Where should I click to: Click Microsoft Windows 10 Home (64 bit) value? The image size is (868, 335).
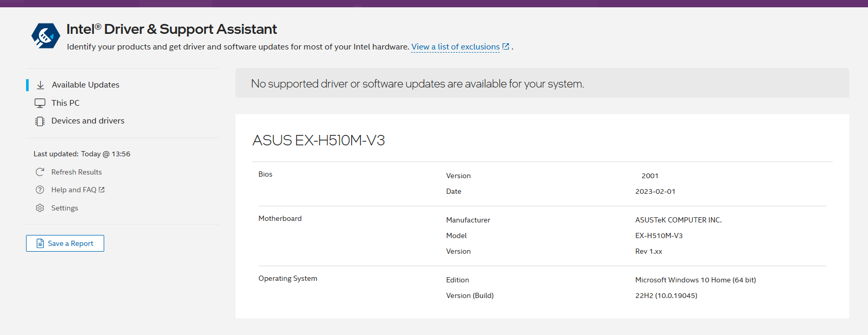pyautogui.click(x=696, y=280)
